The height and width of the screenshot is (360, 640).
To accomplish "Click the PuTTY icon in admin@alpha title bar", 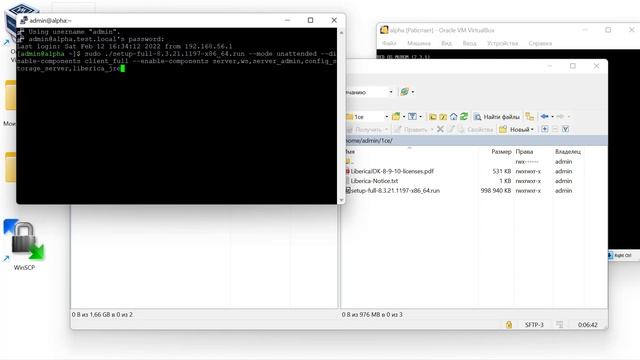I will 24,20.
